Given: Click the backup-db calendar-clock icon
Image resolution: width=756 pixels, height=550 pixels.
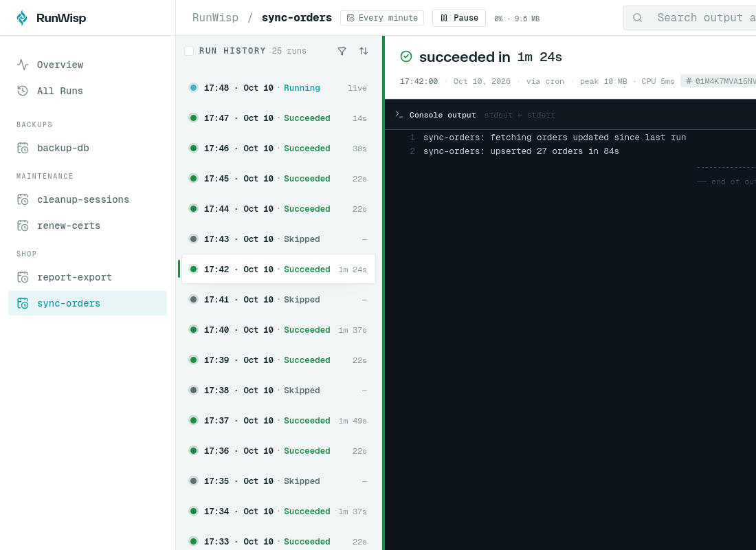Looking at the screenshot, I should [x=23, y=148].
